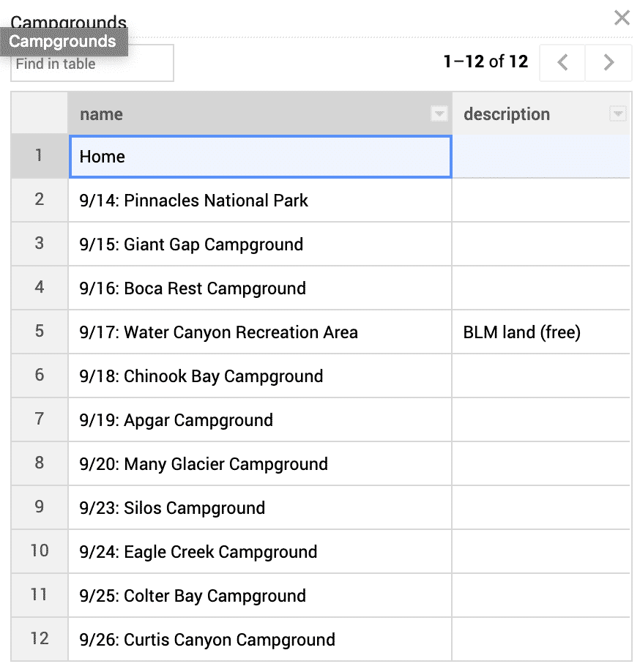Screen dimensions: 640x672
Task: Click empty description cell for Apgar Campground
Action: click(x=541, y=420)
